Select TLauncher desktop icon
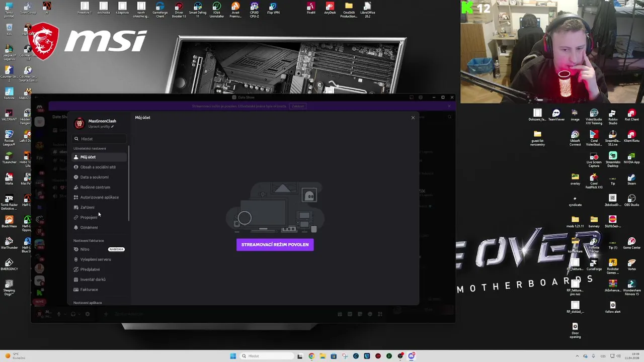The image size is (644, 362). (x=9, y=157)
